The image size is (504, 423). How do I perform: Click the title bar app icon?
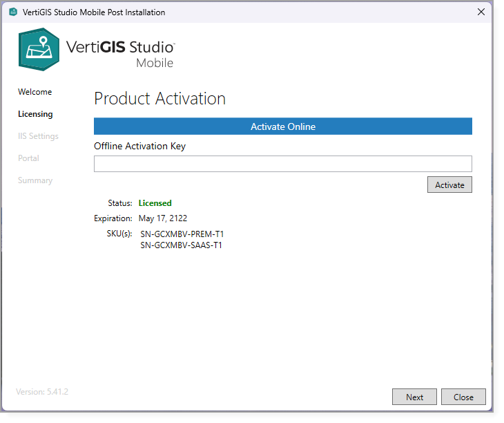13,12
